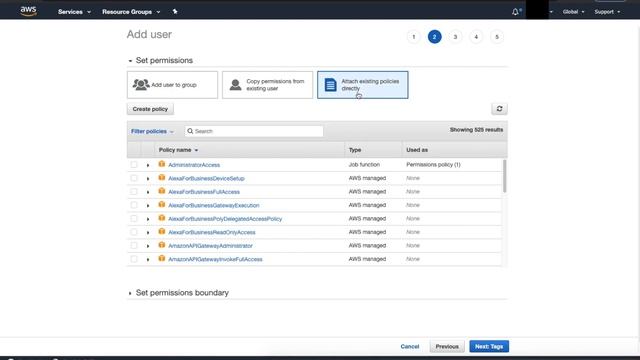Click the orange icon beside AmazonAPIGatewayAdministrator
The image size is (640, 360).
[162, 245]
